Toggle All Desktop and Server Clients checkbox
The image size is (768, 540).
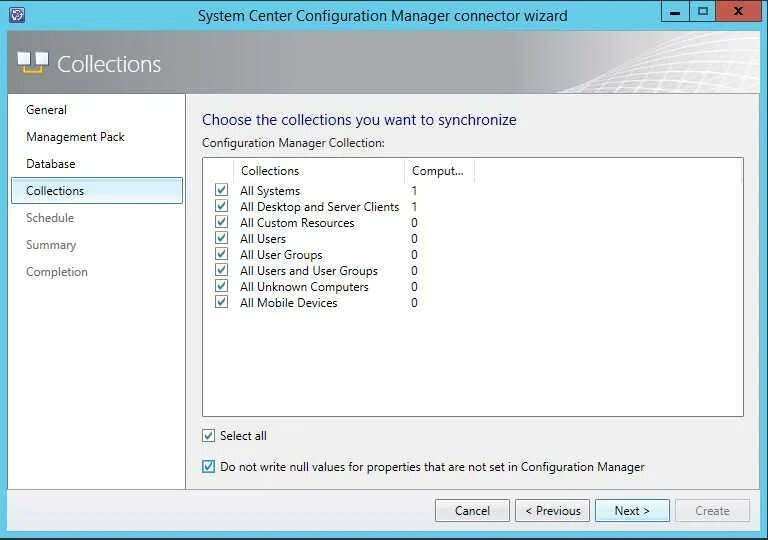(221, 206)
